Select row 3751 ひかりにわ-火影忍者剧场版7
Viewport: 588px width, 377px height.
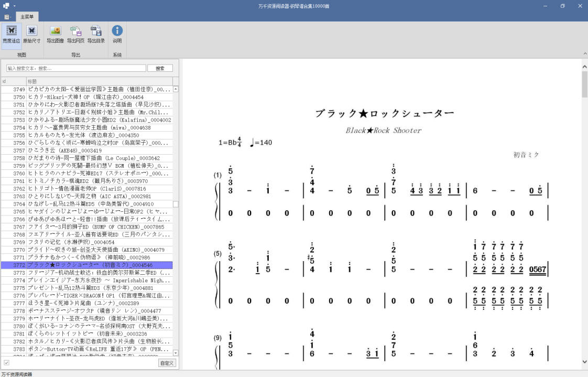click(x=86, y=105)
